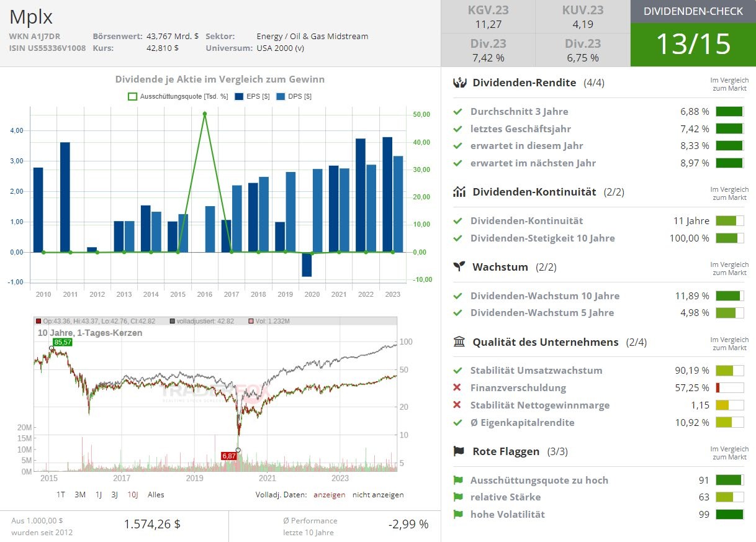
Task: Click the checkmark next to Dividenden-Stetigkeit 10 Jahre
Action: 457,238
